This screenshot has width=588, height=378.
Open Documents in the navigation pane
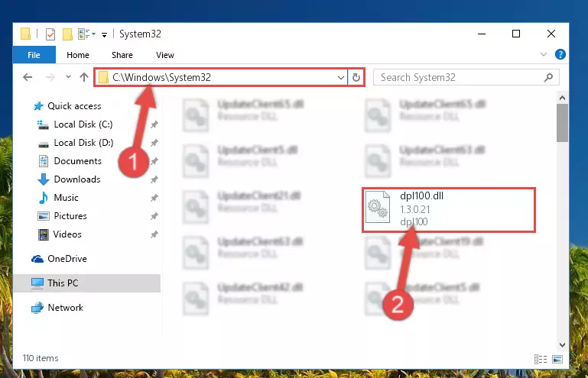pyautogui.click(x=78, y=161)
